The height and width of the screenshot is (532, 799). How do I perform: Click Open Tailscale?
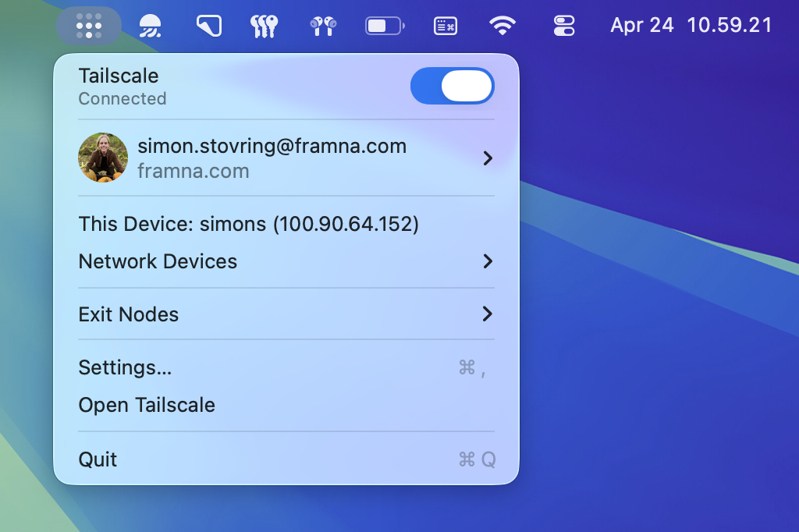(147, 405)
